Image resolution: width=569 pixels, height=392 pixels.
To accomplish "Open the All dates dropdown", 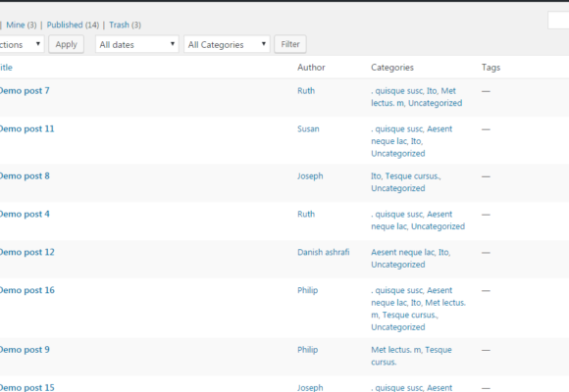I will click(x=136, y=44).
